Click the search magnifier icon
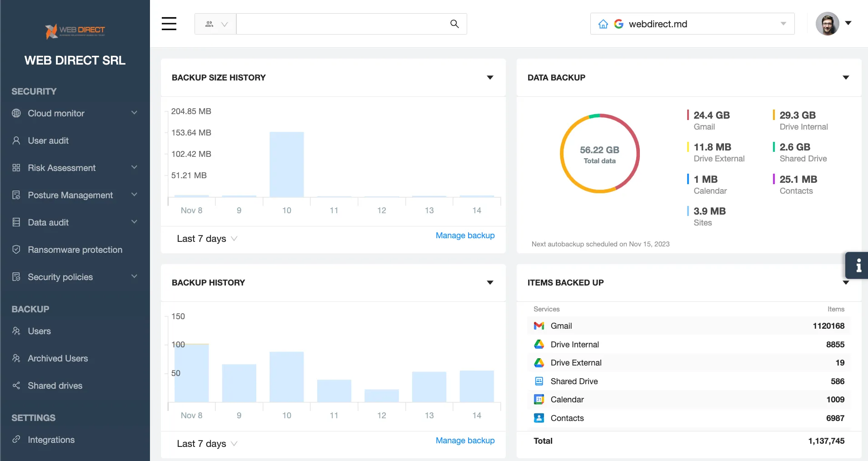Image resolution: width=868 pixels, height=461 pixels. coord(454,24)
